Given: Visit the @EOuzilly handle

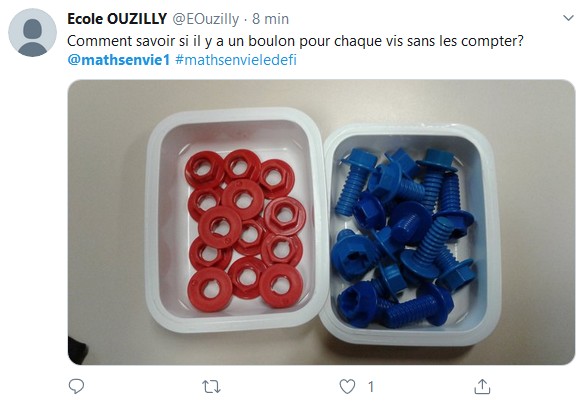Looking at the screenshot, I should click(x=205, y=19).
